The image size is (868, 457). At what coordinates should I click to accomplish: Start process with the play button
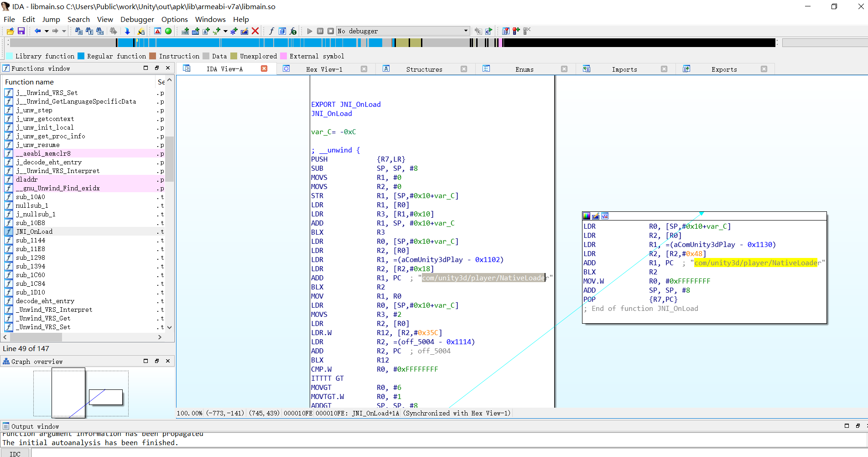(x=310, y=31)
